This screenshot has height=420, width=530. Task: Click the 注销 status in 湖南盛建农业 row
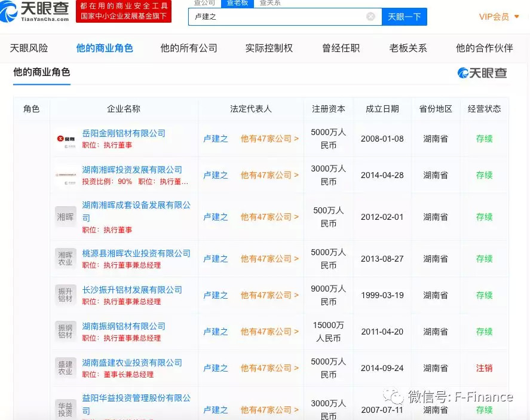point(484,368)
